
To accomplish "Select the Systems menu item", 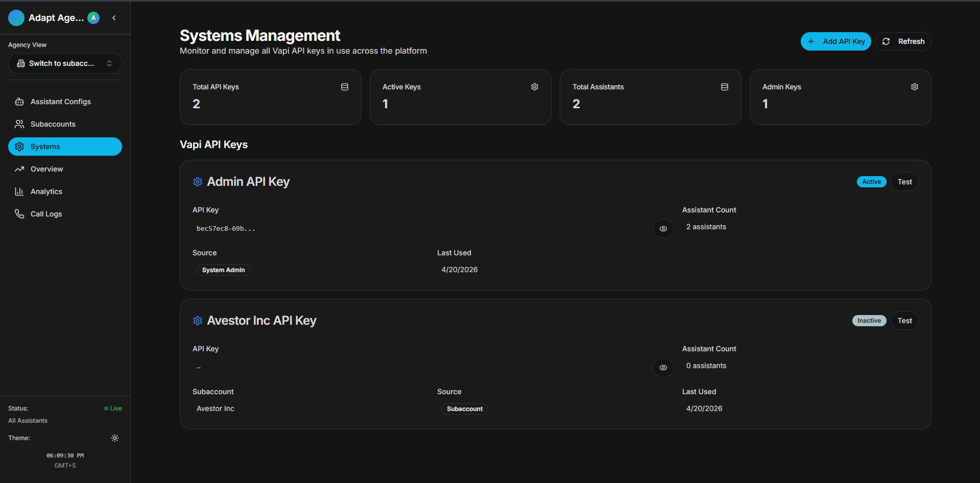I will [65, 147].
